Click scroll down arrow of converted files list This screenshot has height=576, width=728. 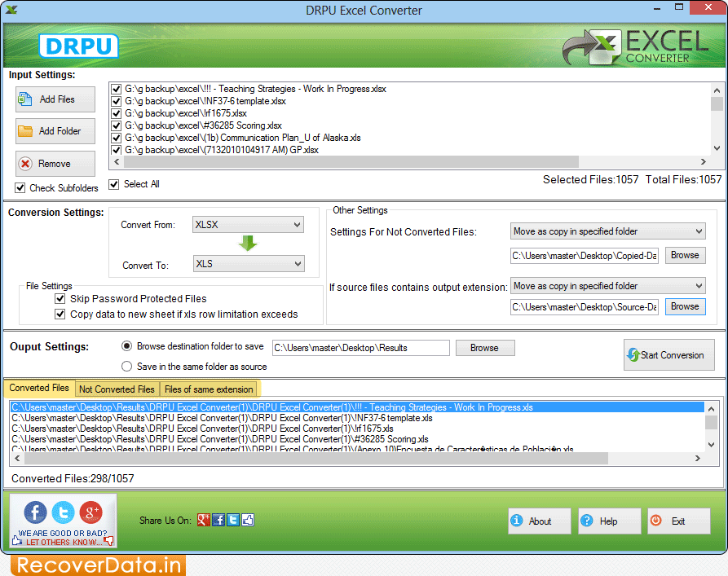pos(711,445)
